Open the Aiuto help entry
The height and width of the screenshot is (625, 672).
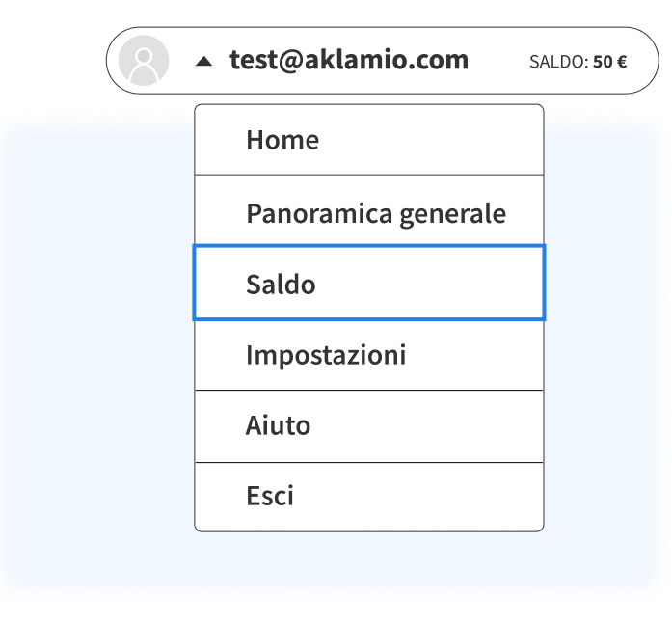tap(369, 426)
